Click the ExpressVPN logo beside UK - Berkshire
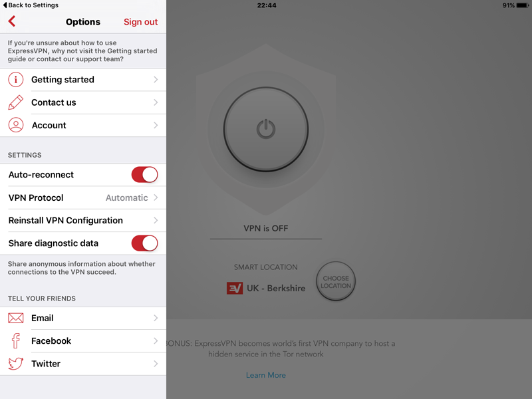The image size is (532, 399). (235, 289)
